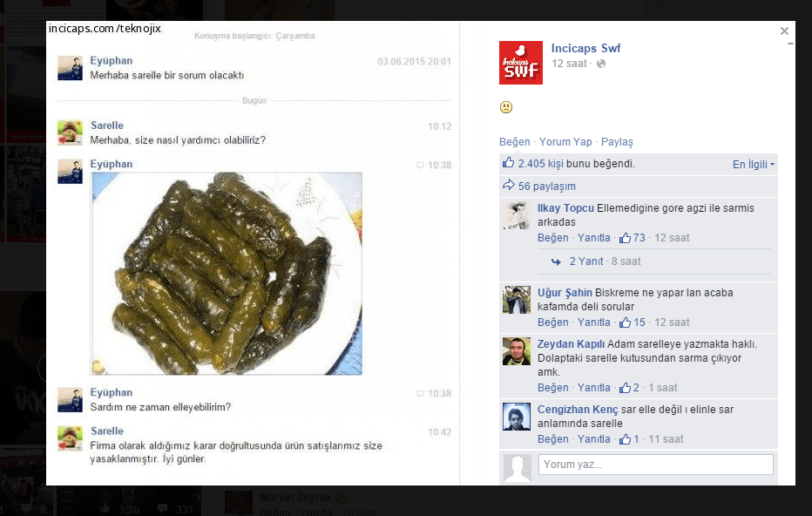812x516 pixels.
Task: Click the Yorum yaz comment input field
Action: [655, 465]
